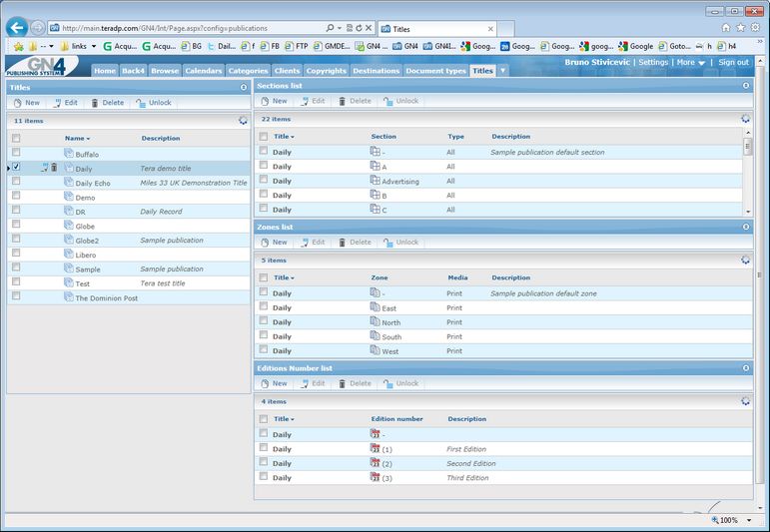The image size is (770, 532).
Task: Click Unlock in the Titles toolbar
Action: (x=154, y=103)
